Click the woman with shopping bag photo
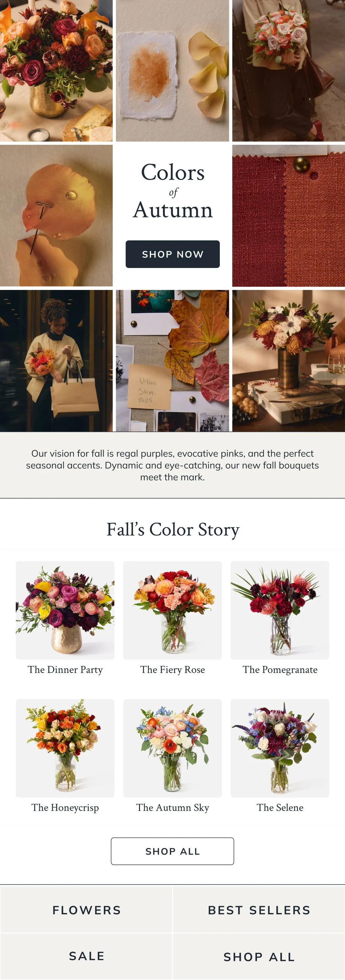 [x=57, y=361]
